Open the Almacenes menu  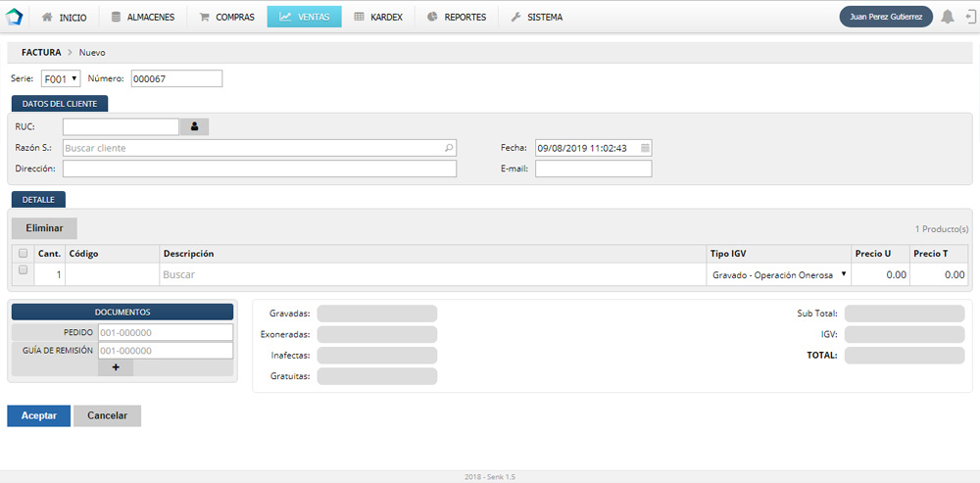(143, 17)
